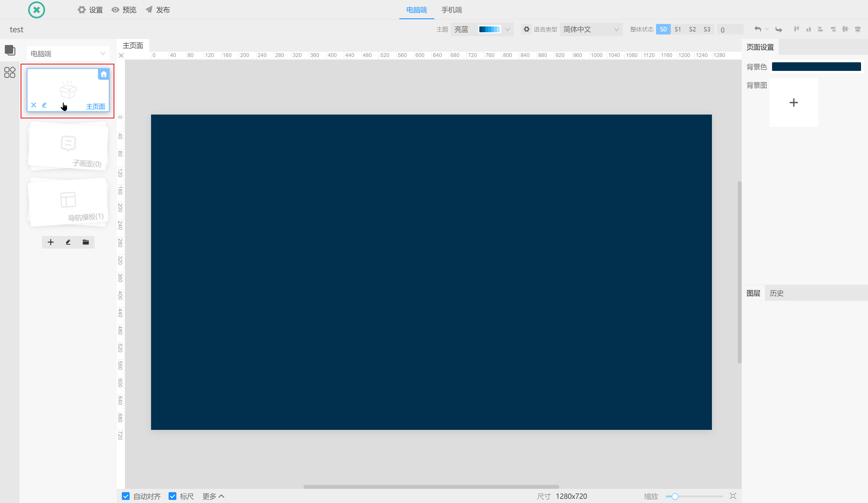
Task: Click the 缩放 zoom slider handle
Action: (675, 496)
